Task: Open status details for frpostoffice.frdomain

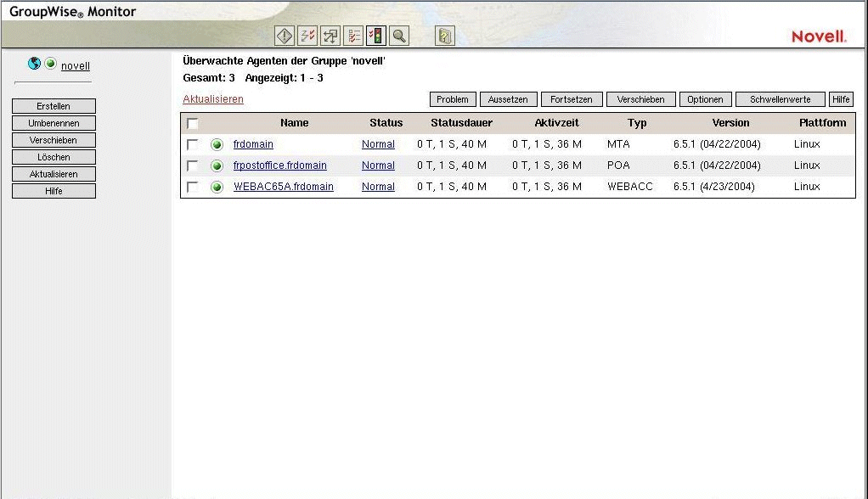Action: (x=378, y=165)
